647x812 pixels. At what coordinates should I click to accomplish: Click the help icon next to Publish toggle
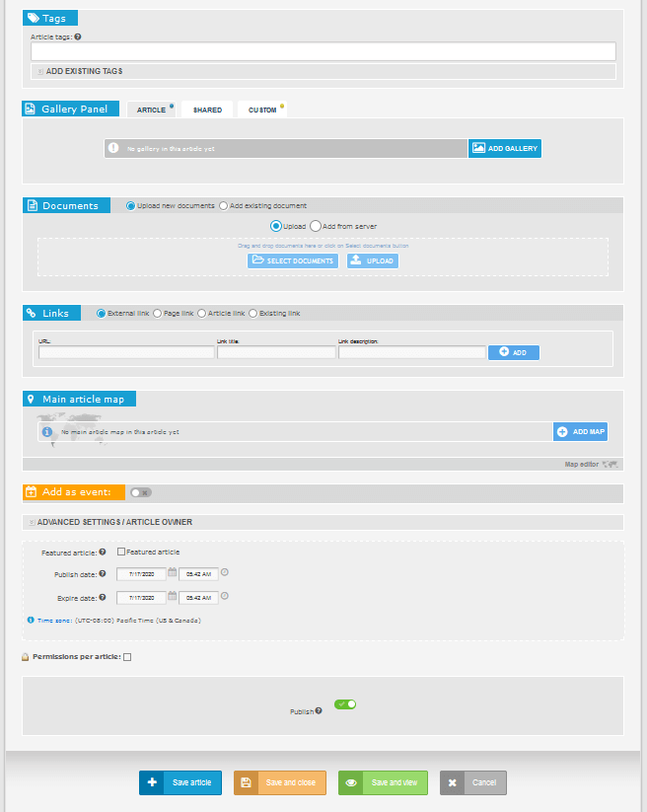tap(319, 710)
